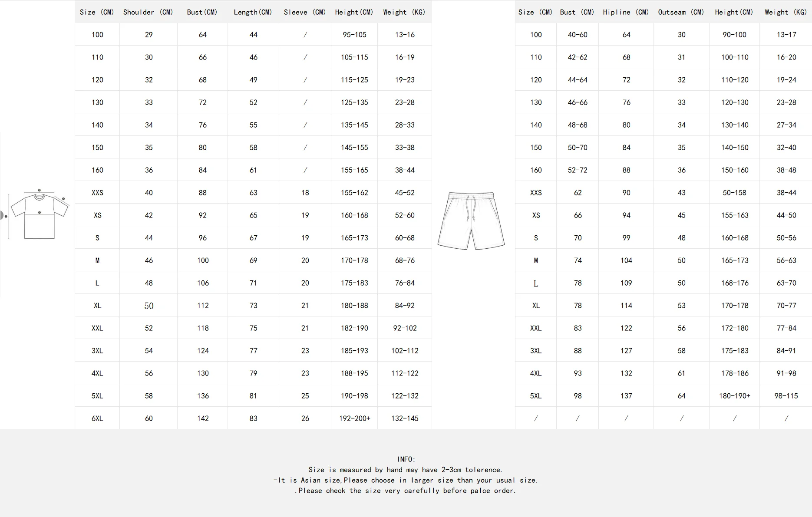Click the shorts illustration

tap(471, 221)
